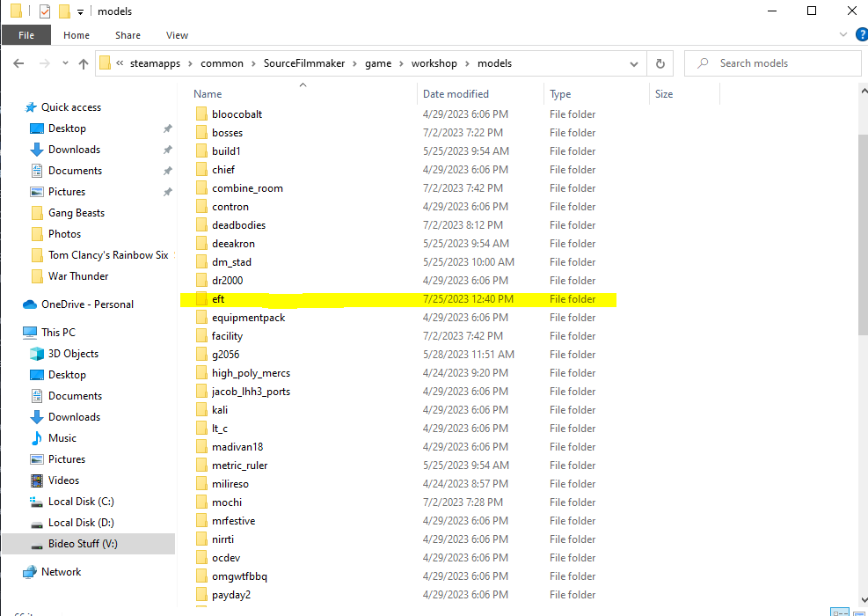This screenshot has width=868, height=616.
Task: Open Photos folder in sidebar
Action: click(x=64, y=234)
